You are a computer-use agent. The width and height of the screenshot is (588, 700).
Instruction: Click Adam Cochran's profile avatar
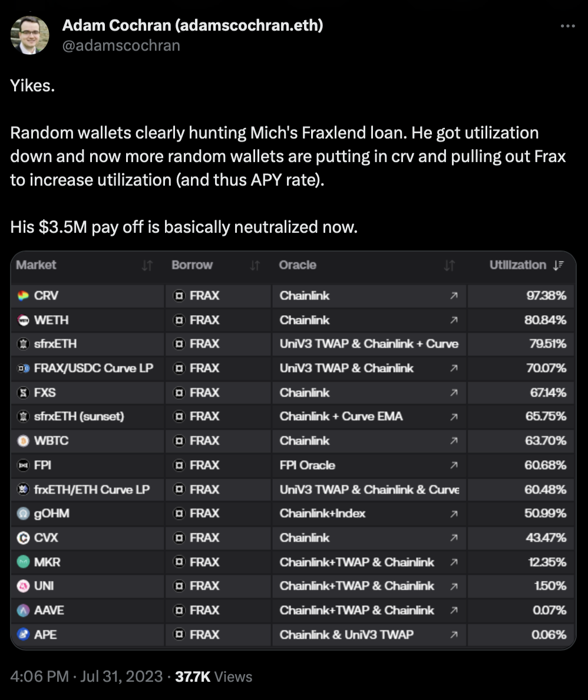[x=30, y=35]
